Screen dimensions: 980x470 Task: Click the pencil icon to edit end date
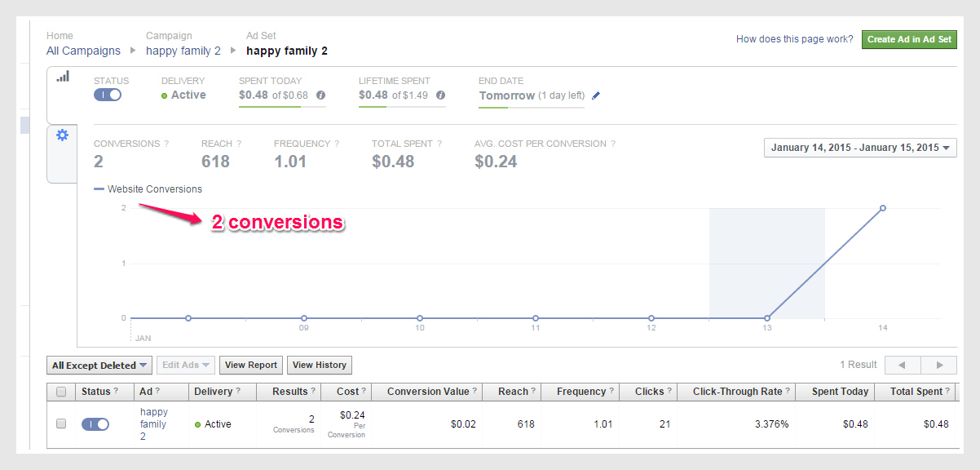point(596,95)
